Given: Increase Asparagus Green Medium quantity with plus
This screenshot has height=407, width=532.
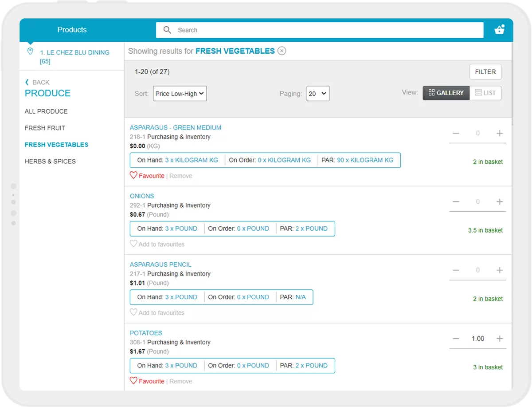Looking at the screenshot, I should tap(500, 133).
